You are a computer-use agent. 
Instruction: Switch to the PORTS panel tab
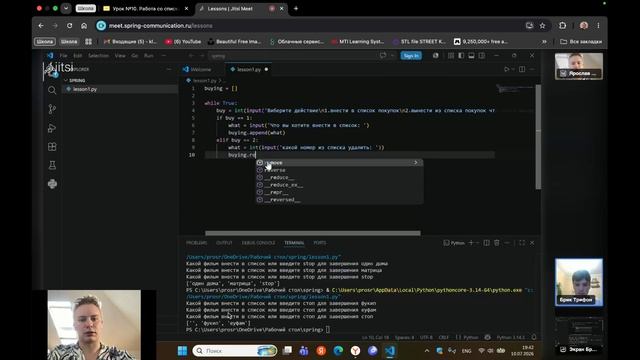point(320,243)
